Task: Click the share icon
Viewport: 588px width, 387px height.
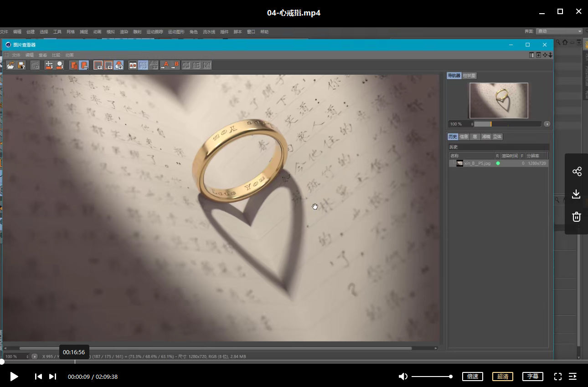Action: click(577, 172)
